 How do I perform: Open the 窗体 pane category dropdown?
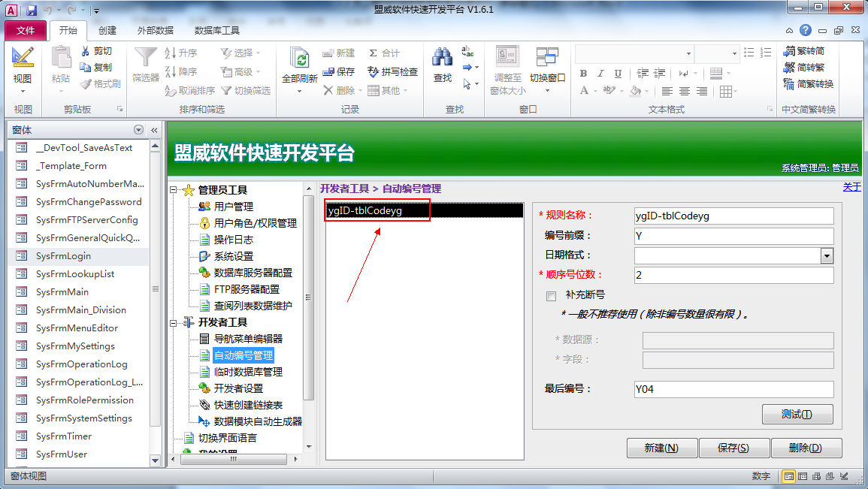[138, 130]
